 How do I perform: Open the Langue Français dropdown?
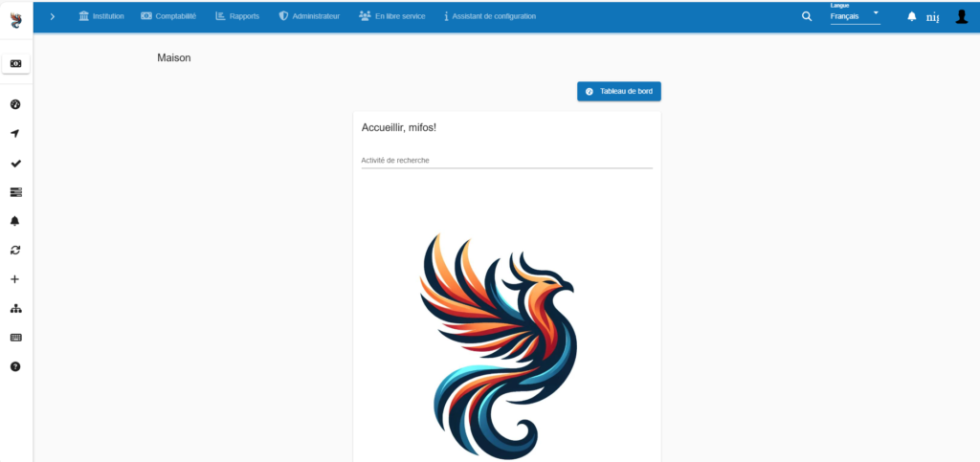[x=855, y=13]
